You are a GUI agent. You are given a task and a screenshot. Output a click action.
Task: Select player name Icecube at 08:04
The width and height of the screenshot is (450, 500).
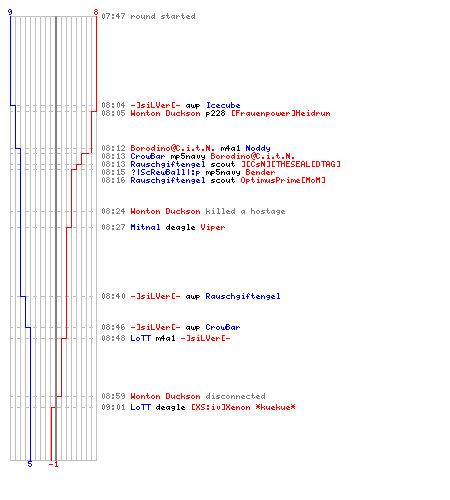(x=223, y=105)
